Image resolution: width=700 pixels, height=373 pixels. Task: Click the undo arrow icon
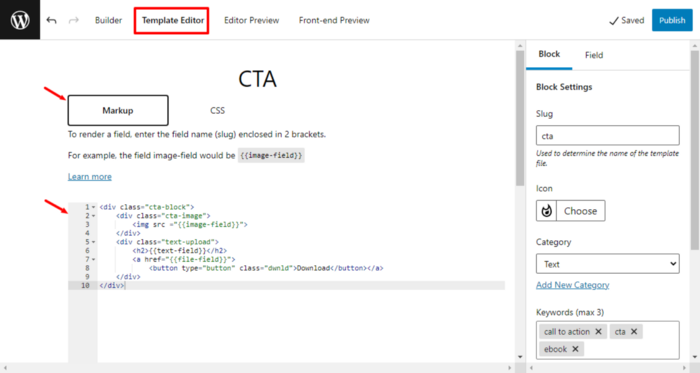point(51,20)
